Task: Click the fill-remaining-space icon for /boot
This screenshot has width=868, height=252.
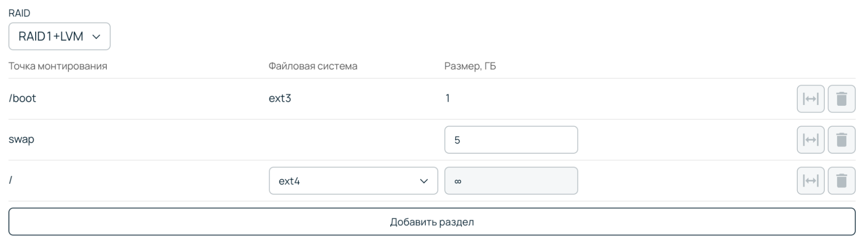Action: 810,99
